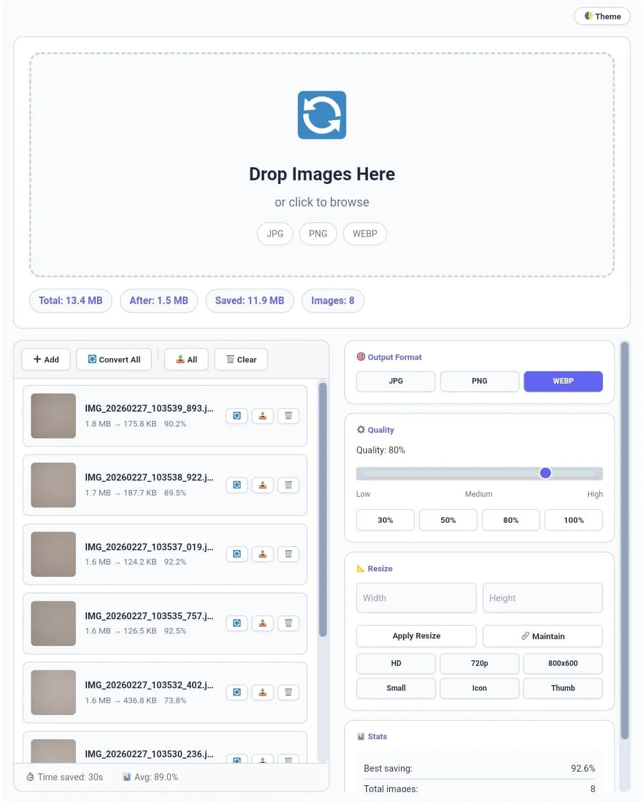Switch output format to PNG
The image size is (644, 812).
click(479, 381)
